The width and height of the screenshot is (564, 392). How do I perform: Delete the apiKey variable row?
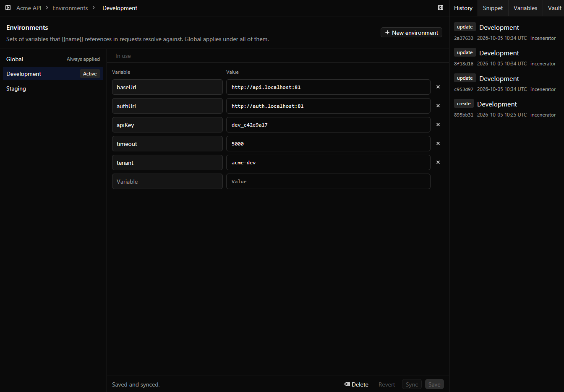[x=438, y=125]
